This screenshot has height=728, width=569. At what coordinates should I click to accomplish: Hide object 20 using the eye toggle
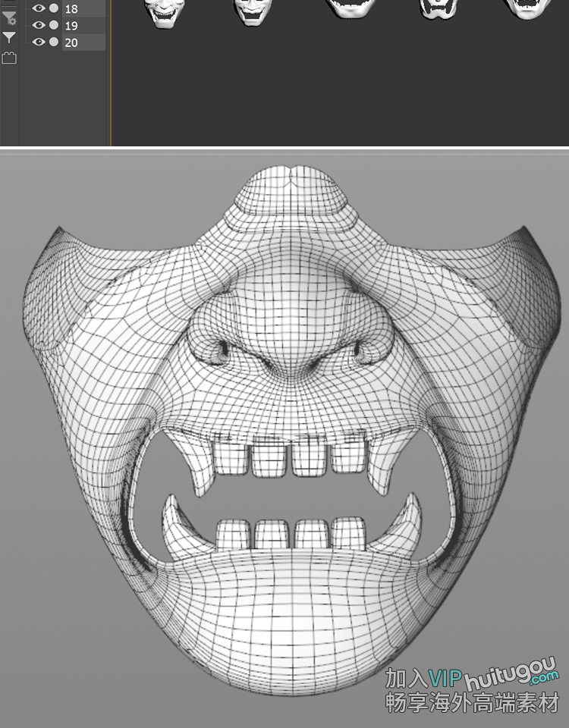[39, 42]
